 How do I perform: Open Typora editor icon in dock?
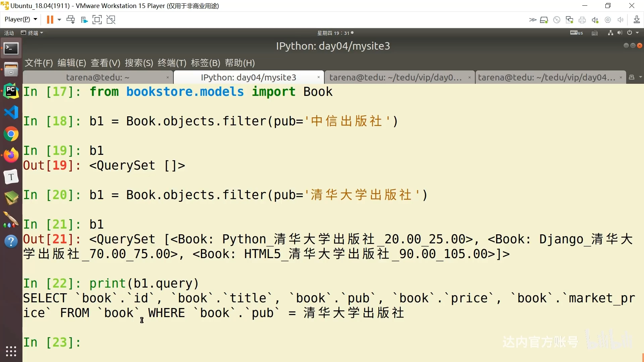(x=11, y=177)
